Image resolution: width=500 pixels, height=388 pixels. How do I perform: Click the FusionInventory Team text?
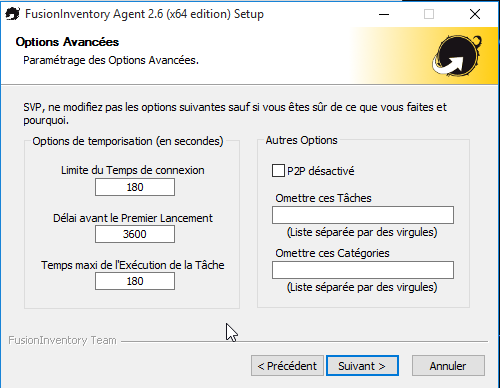62,340
